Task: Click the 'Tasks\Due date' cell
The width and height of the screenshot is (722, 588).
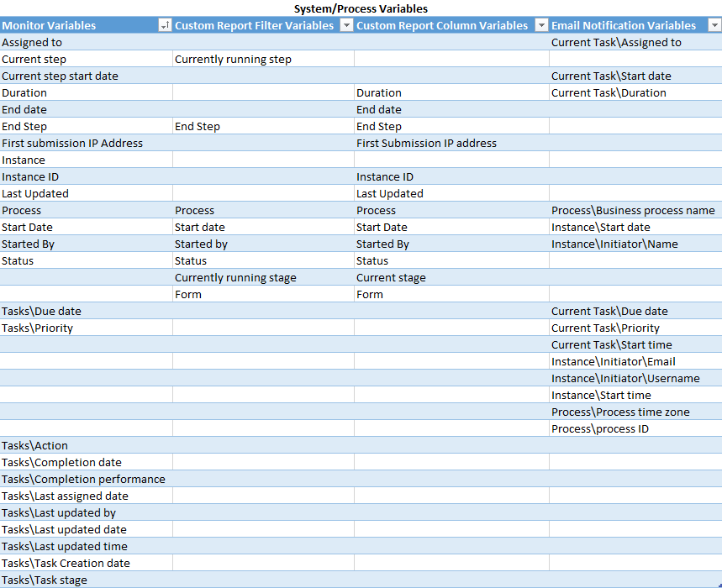Action: [x=86, y=311]
